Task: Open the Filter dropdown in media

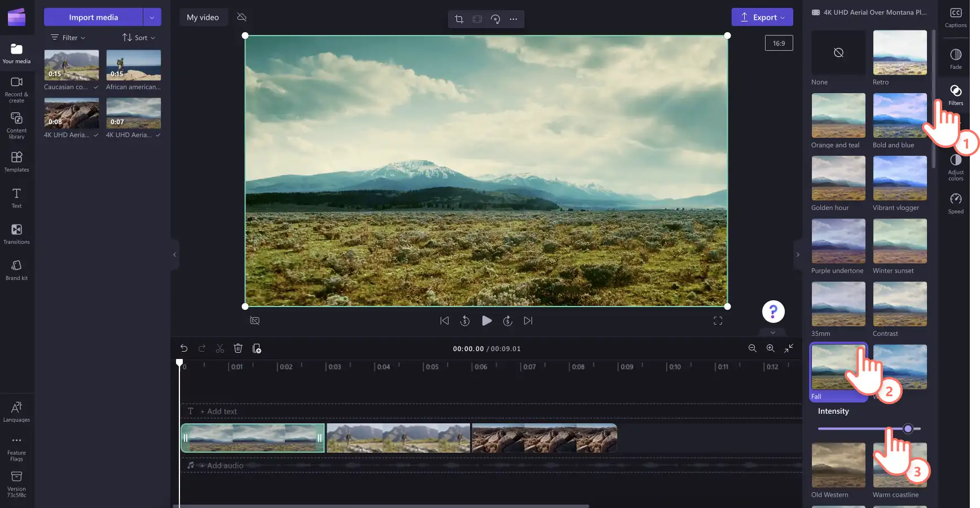Action: point(68,38)
